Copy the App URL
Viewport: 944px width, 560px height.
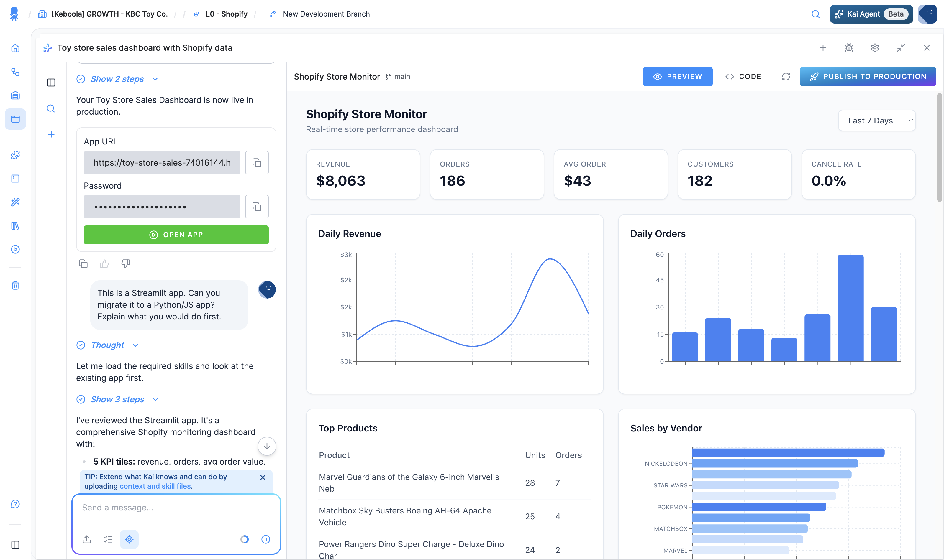click(x=257, y=163)
